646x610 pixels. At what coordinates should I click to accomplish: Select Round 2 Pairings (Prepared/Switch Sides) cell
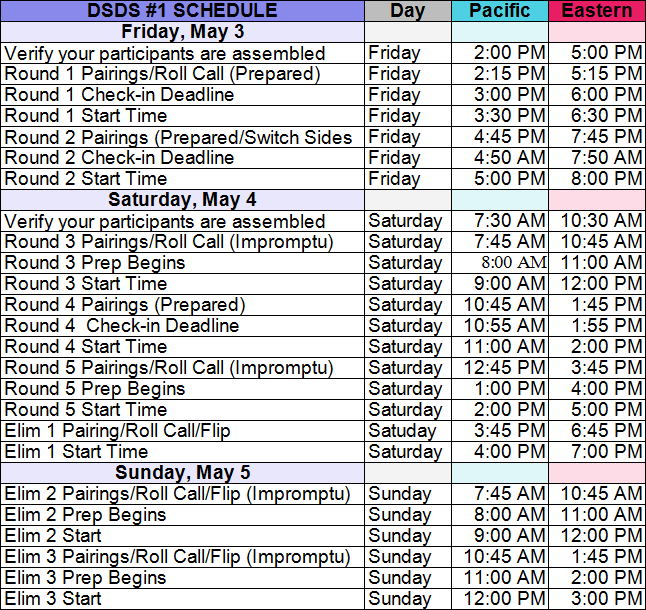[179, 137]
